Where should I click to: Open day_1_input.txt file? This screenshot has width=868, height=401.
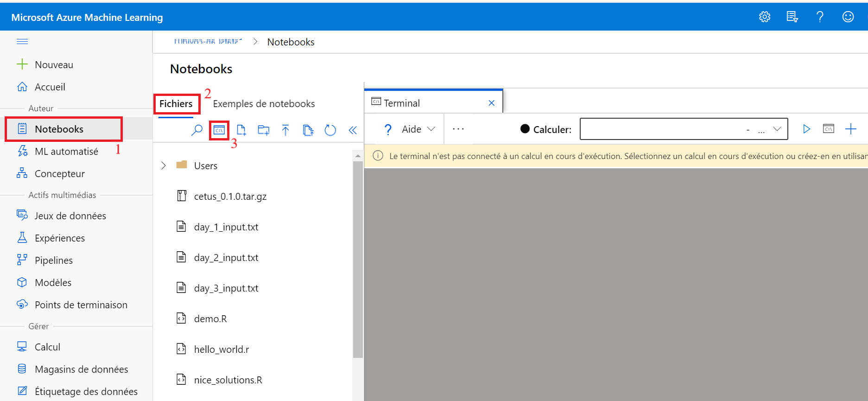pyautogui.click(x=217, y=227)
